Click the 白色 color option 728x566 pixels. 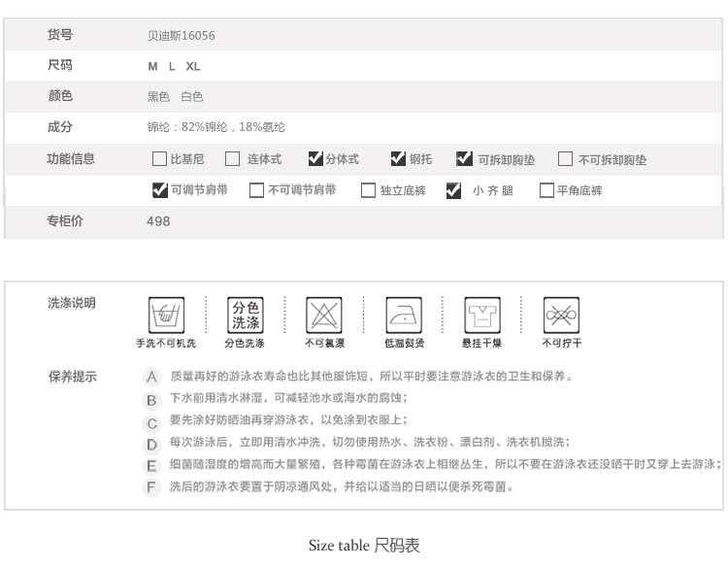(x=192, y=96)
